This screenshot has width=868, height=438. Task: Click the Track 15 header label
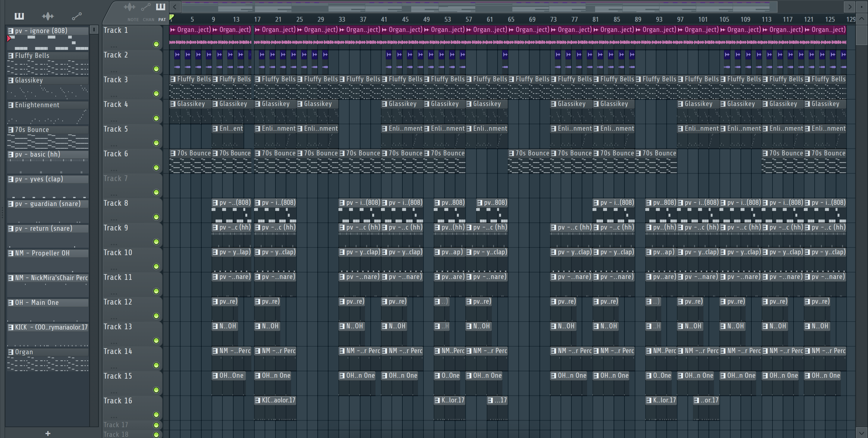[118, 376]
